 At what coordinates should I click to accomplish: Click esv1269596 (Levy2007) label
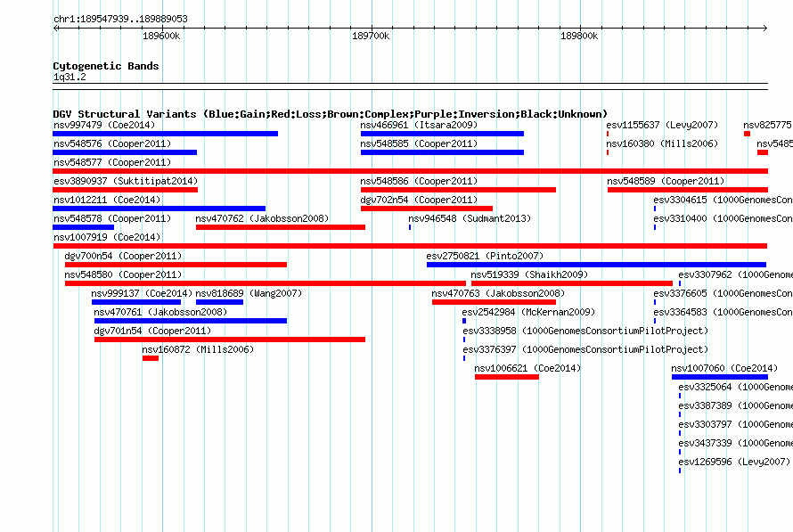734,462
